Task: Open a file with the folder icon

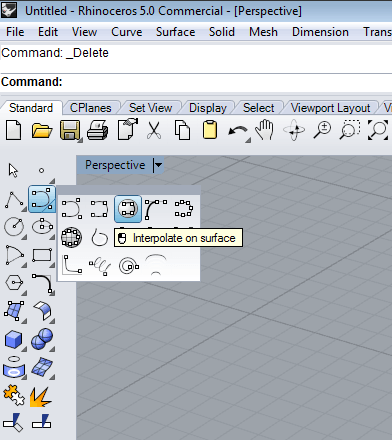Action: 42,130
